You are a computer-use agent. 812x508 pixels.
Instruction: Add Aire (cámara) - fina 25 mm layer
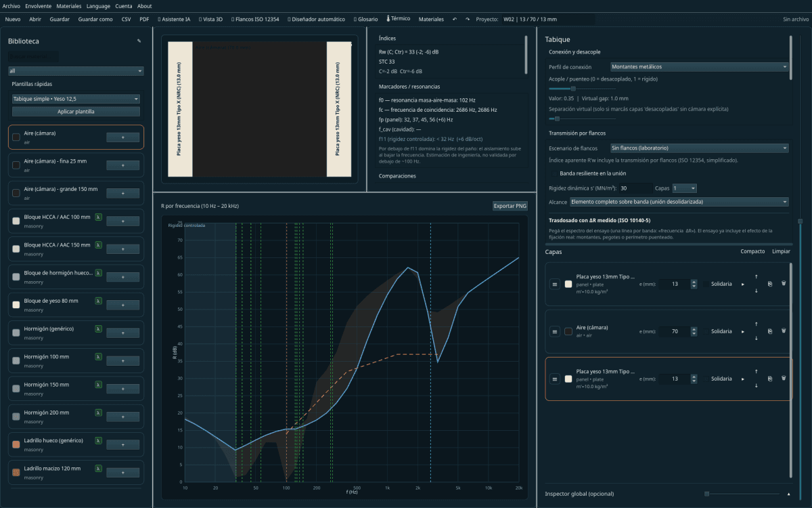pos(123,165)
